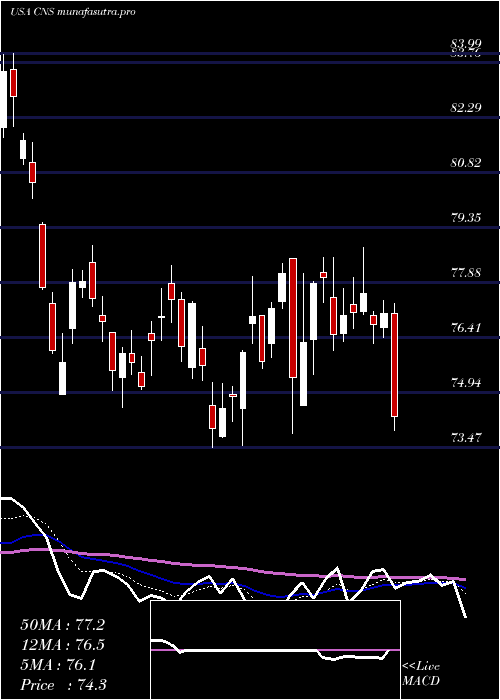Select the 83.99 price level label

click(466, 44)
